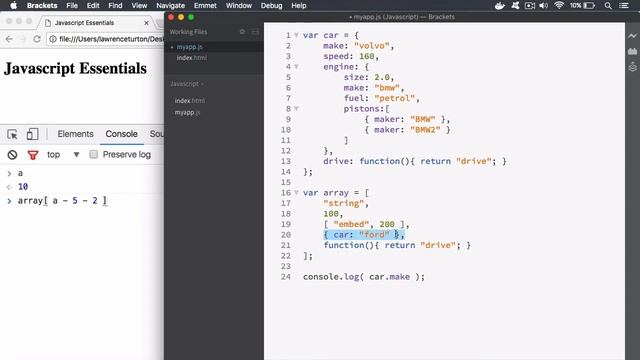Open the Find menu
Viewport: 640px width, 360px height.
[115, 5]
